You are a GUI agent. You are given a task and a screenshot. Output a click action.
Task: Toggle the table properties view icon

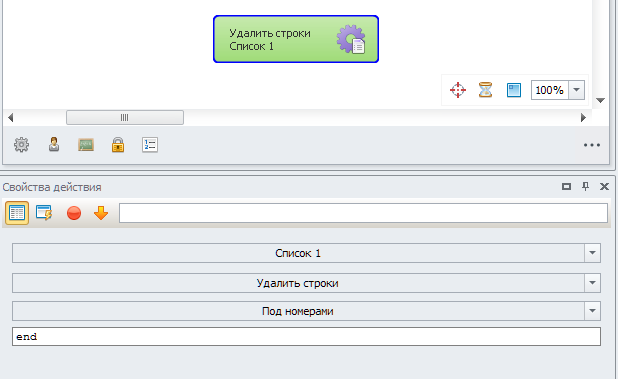click(x=17, y=213)
